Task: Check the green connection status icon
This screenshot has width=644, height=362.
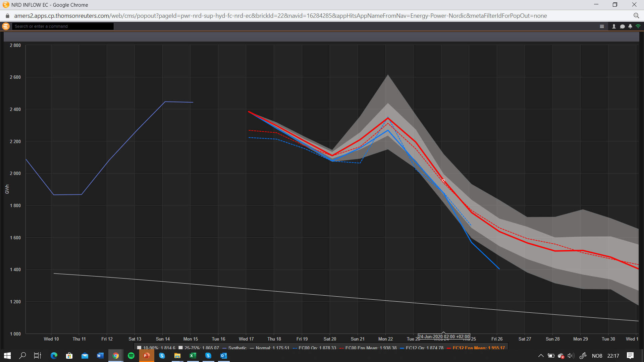Action: (x=638, y=26)
